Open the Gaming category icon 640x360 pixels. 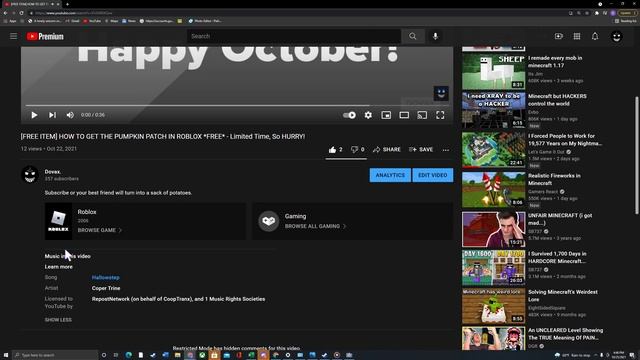pos(268,221)
